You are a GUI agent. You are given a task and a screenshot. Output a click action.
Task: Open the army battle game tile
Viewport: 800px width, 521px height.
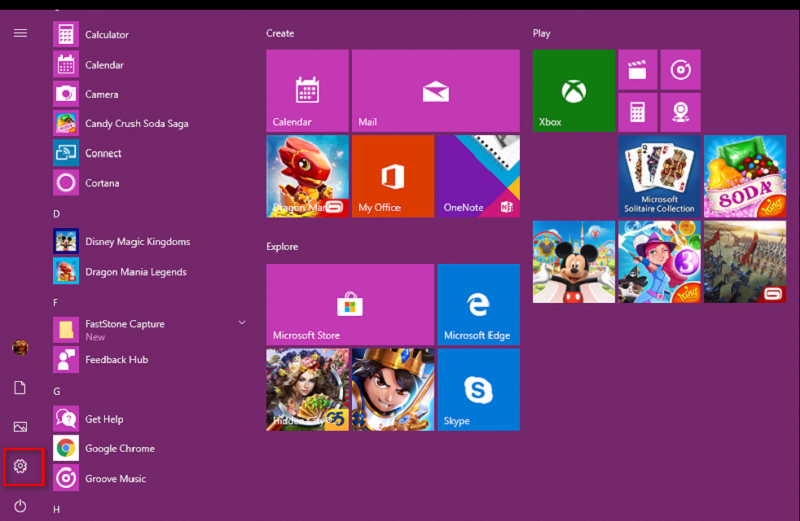click(x=745, y=262)
